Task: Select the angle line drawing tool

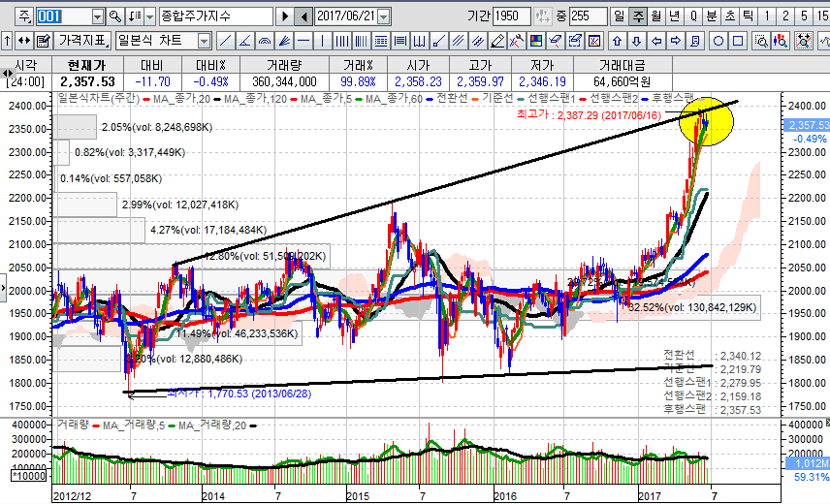Action: [x=246, y=41]
